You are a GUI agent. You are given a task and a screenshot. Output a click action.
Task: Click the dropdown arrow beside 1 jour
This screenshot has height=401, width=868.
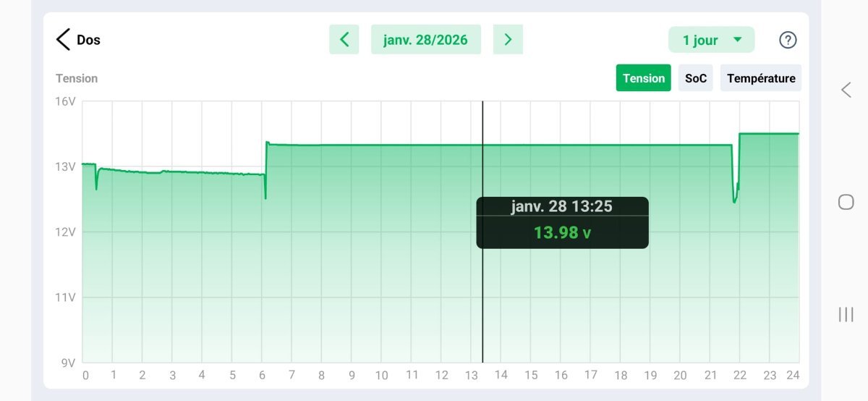click(x=738, y=40)
